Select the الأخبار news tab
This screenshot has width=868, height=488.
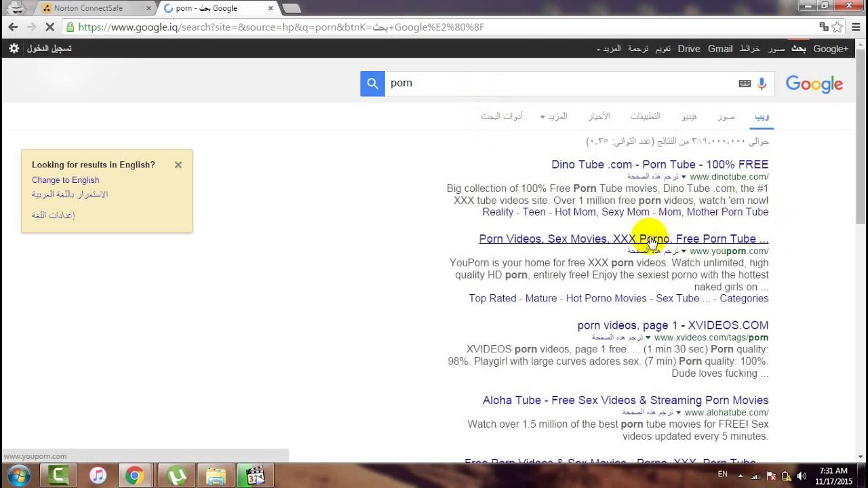click(x=599, y=117)
